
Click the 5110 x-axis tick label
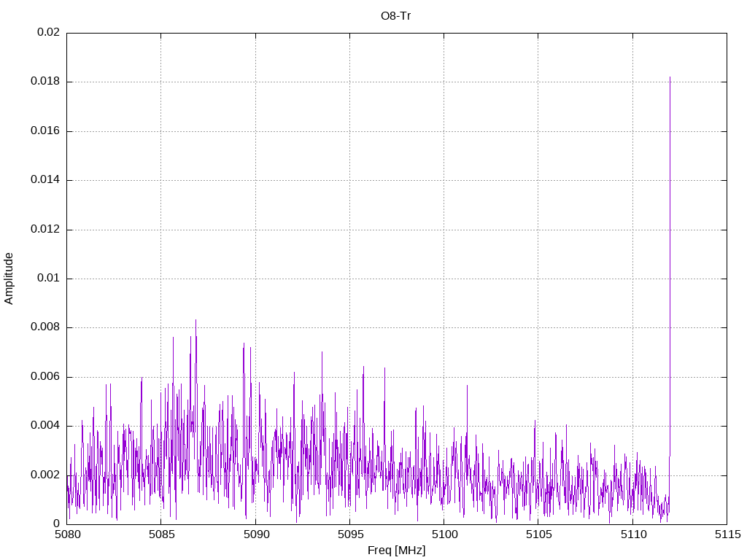632,535
